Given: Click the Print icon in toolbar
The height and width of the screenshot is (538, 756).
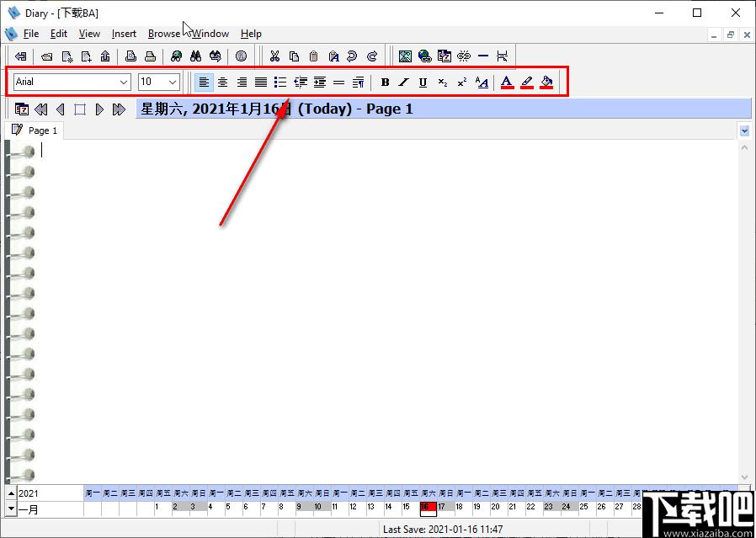Looking at the screenshot, I should coord(151,56).
